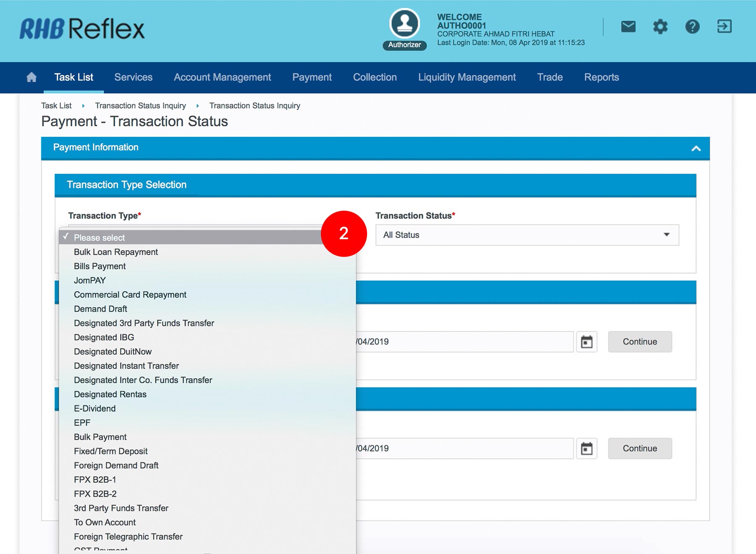Image resolution: width=756 pixels, height=554 pixels.
Task: Go to the Reports menu
Action: tap(601, 77)
